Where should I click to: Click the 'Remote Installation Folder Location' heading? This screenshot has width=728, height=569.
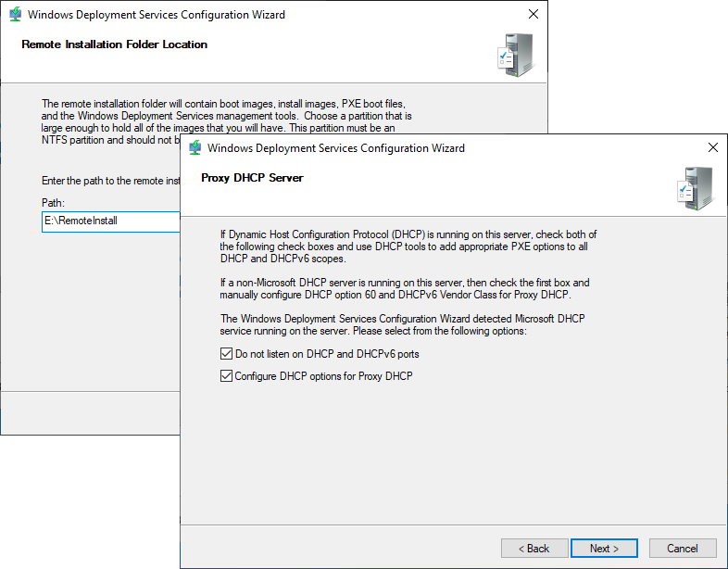pyautogui.click(x=114, y=44)
